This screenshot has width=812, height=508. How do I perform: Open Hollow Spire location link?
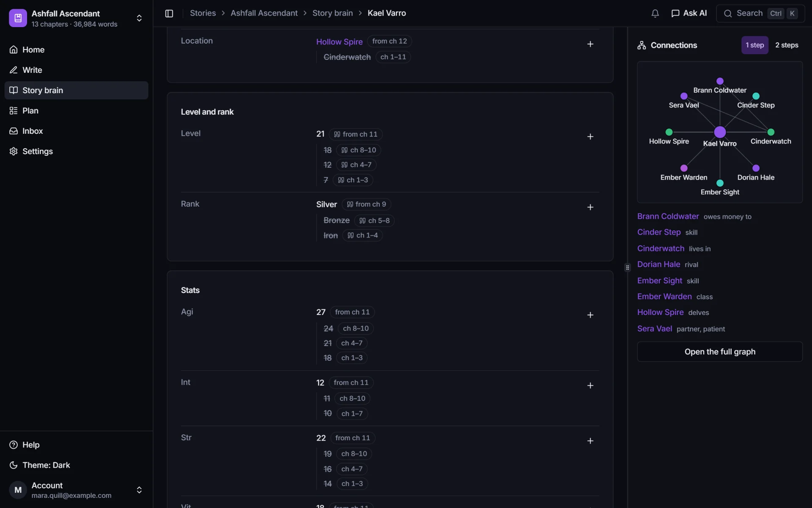pos(339,41)
